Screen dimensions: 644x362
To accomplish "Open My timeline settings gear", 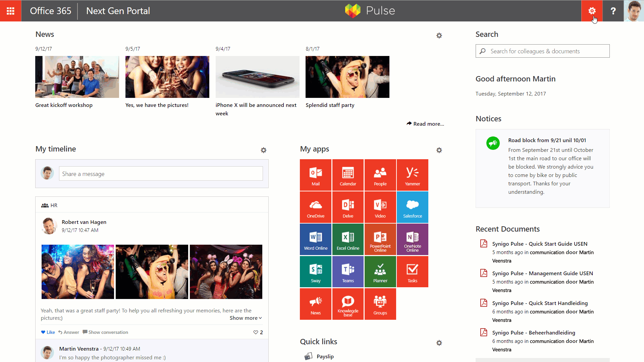I will click(264, 150).
